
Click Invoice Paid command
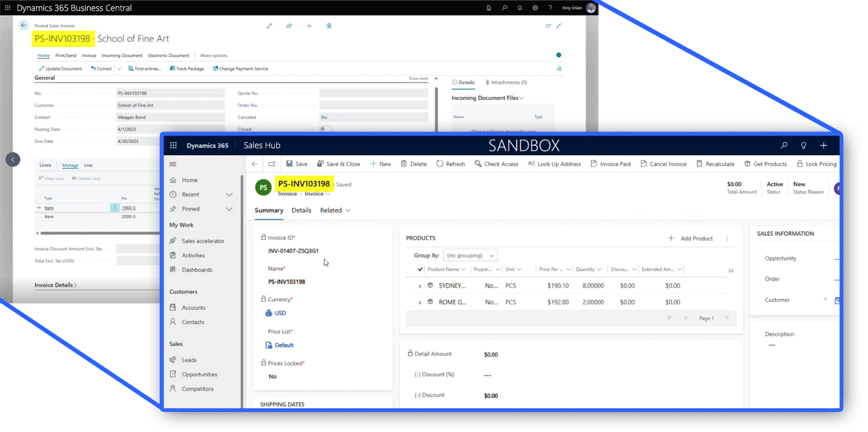coord(611,164)
